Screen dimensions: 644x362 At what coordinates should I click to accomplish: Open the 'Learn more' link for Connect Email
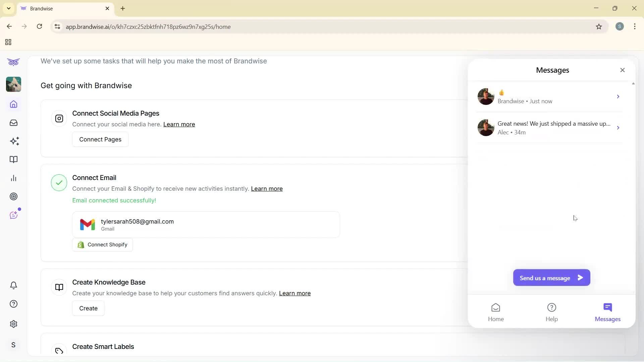click(x=267, y=189)
